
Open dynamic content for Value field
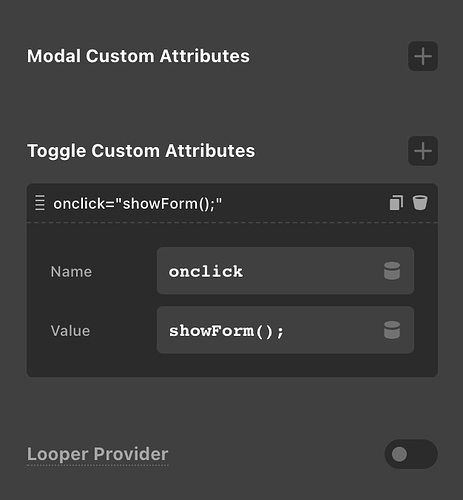(x=392, y=330)
